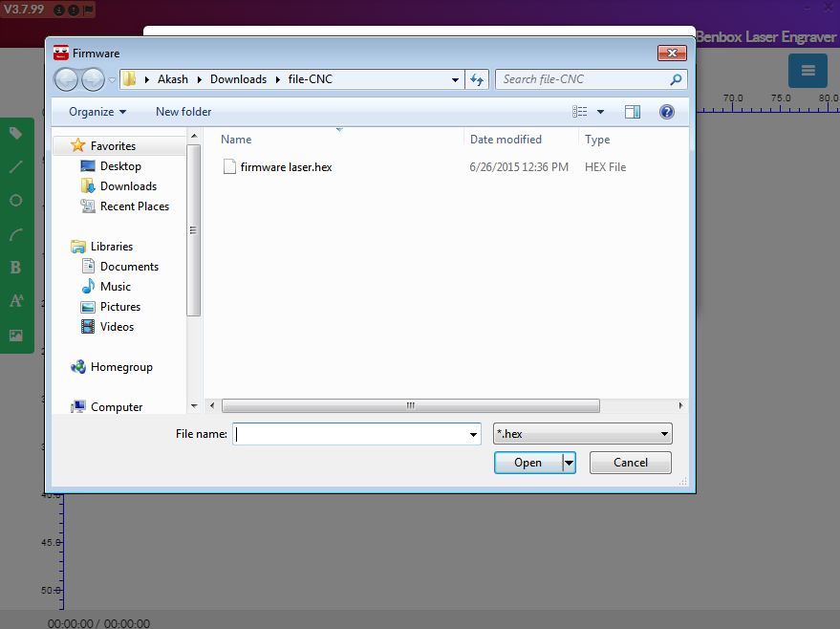Screen dimensions: 840x629
Task: Open Music library
Action: click(x=116, y=287)
